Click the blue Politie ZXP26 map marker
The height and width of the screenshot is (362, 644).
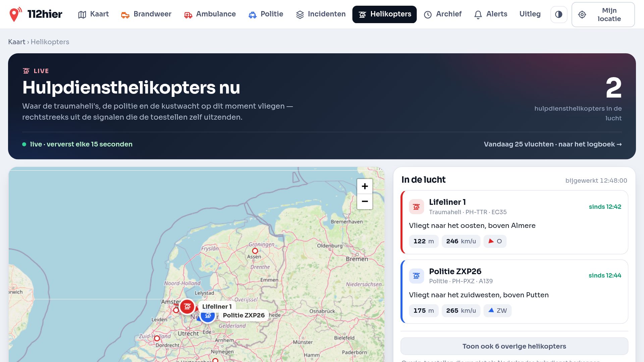(x=208, y=315)
